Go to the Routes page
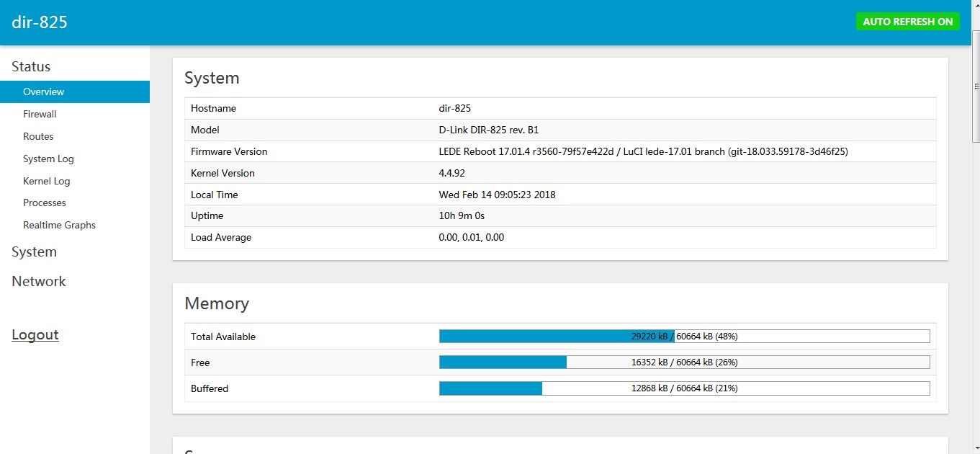The width and height of the screenshot is (980, 454). click(38, 136)
